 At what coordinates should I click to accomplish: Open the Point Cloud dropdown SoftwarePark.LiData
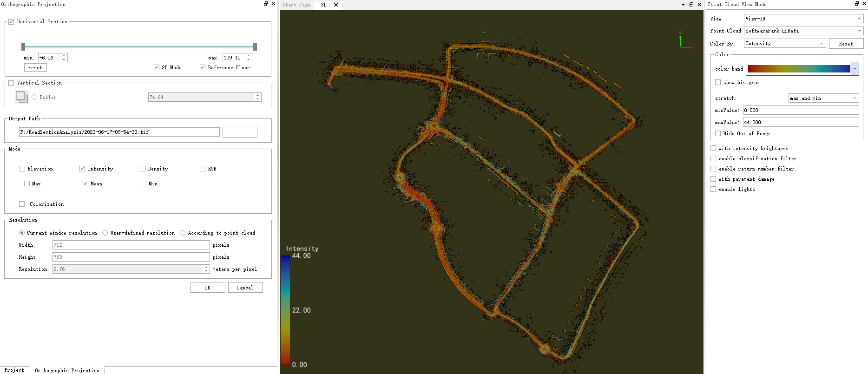pyautogui.click(x=803, y=31)
